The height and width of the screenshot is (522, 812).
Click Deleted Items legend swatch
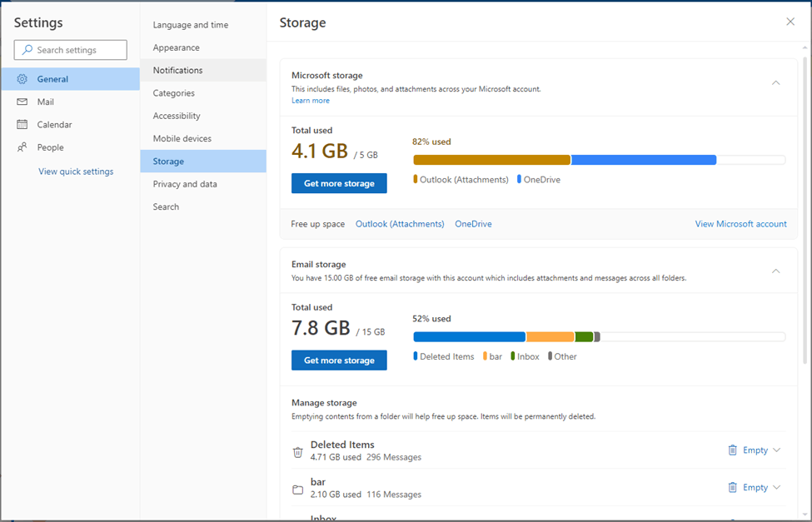pyautogui.click(x=416, y=355)
